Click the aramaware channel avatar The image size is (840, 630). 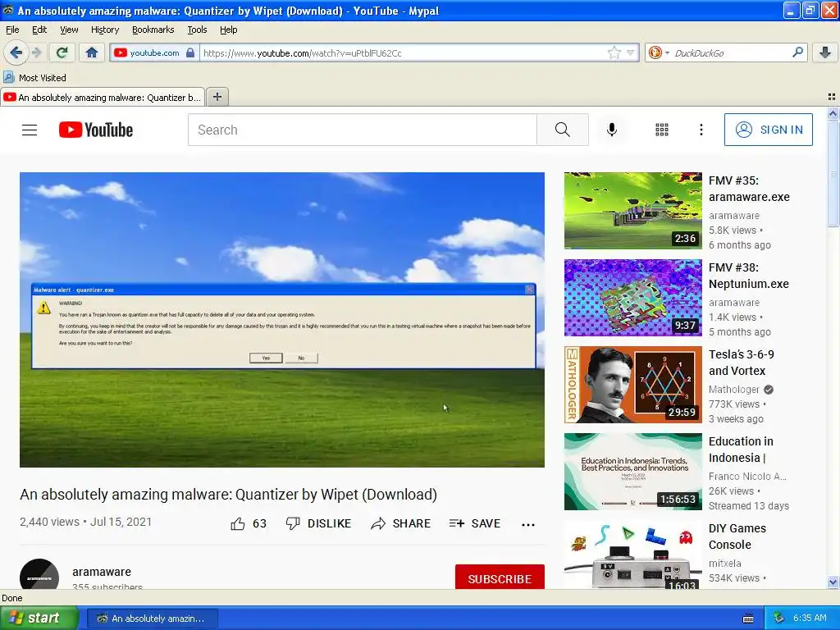[39, 574]
